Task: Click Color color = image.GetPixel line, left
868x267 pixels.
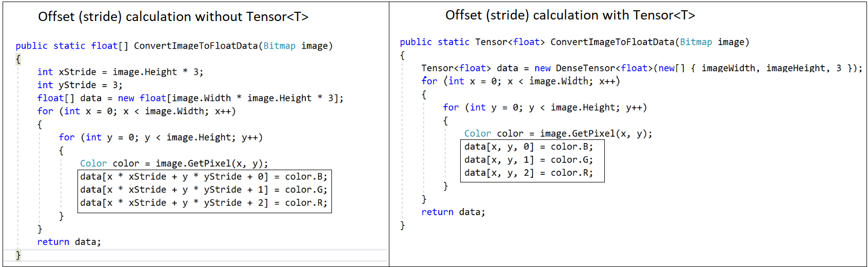Action: point(174,163)
